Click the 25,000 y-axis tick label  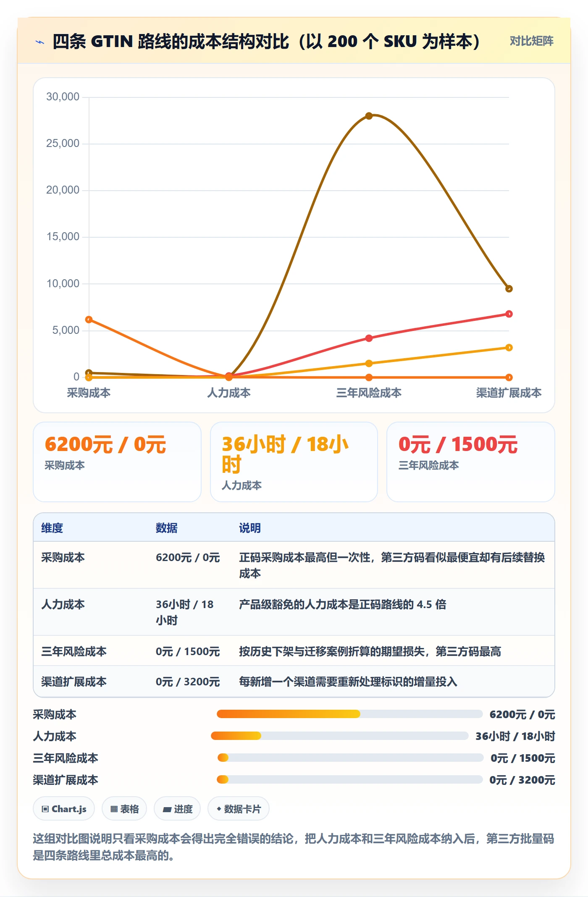click(x=63, y=144)
